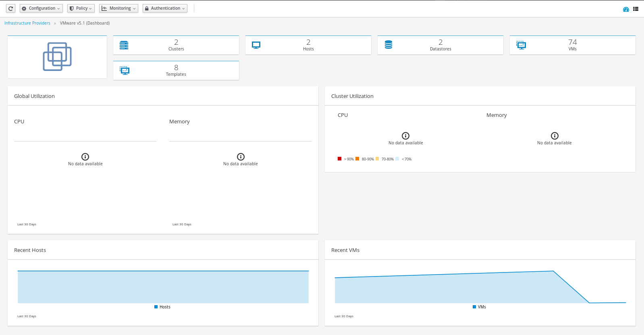Click the red >90% legend swatch
Screen dimensions: 644x335
[x=340, y=159]
